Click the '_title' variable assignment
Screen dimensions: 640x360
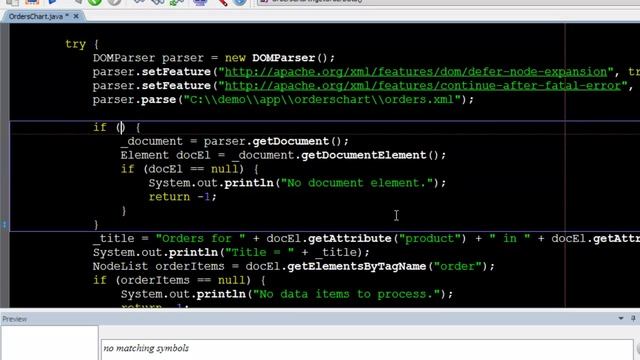click(113, 238)
